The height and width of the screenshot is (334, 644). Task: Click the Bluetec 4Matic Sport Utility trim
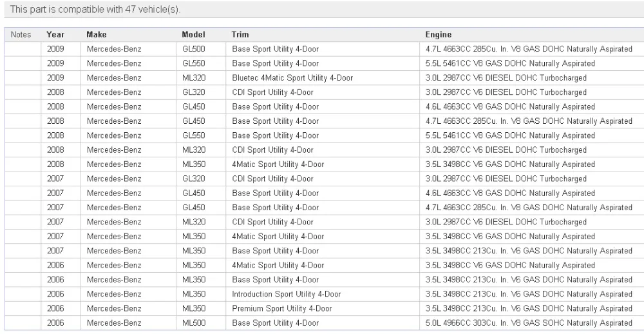(292, 78)
